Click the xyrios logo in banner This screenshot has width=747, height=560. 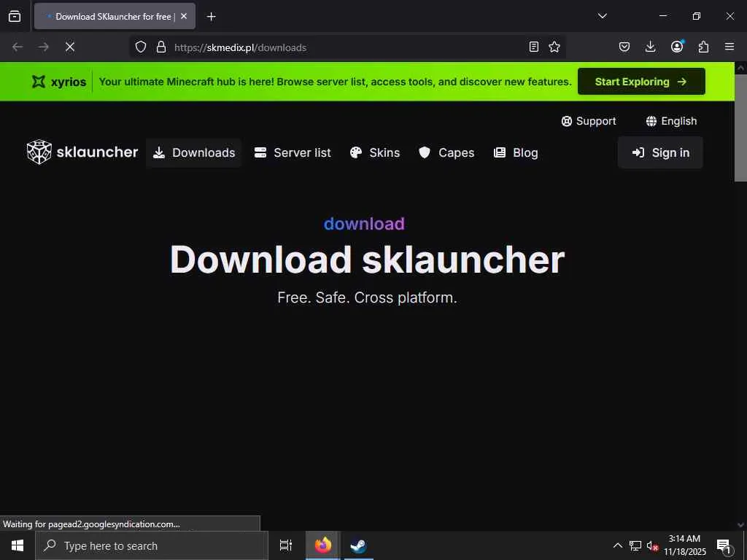tap(58, 82)
